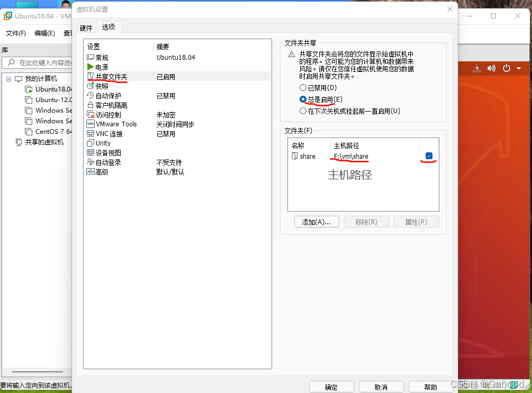Click the 电源 power play icon

click(x=90, y=67)
